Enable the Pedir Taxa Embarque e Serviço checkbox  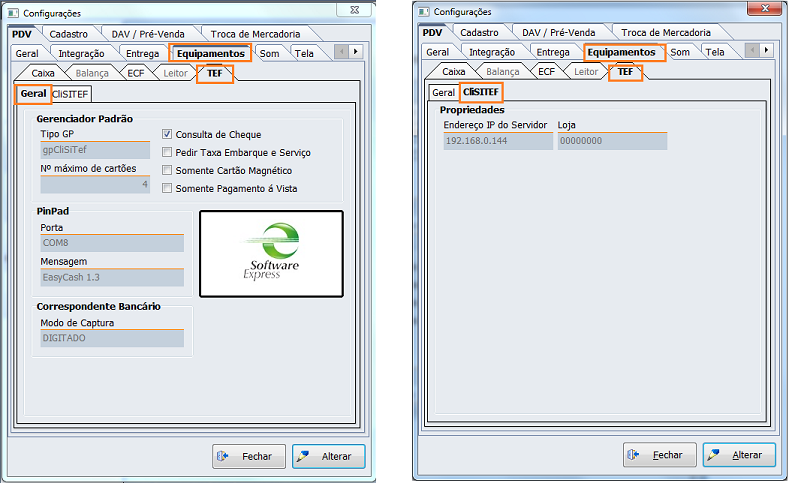point(168,152)
